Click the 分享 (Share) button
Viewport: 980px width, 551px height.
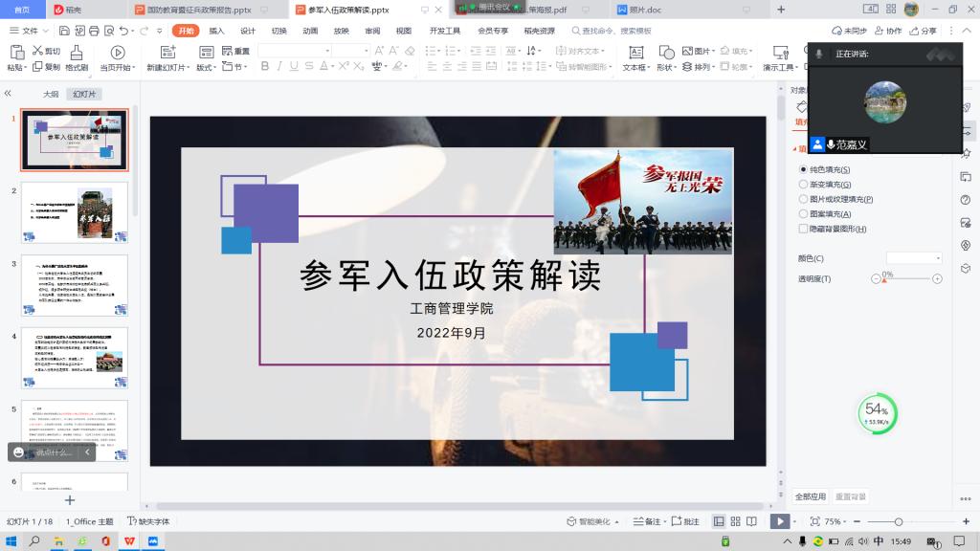[x=924, y=31]
